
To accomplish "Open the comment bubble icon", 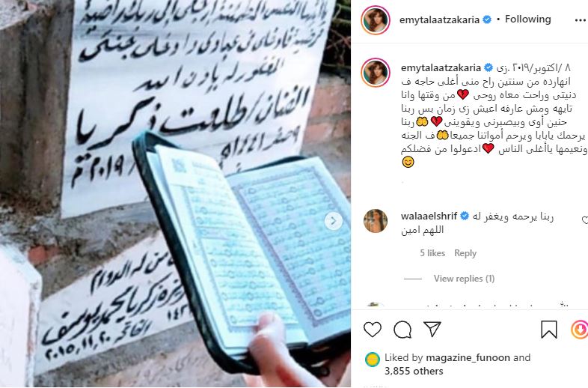I will point(402,330).
